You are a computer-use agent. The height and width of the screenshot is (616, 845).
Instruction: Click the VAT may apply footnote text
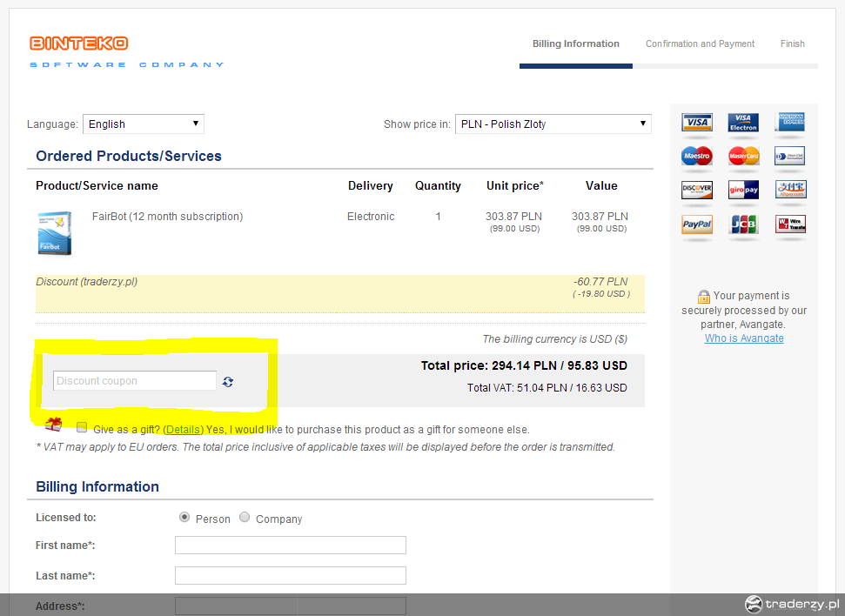(x=325, y=447)
